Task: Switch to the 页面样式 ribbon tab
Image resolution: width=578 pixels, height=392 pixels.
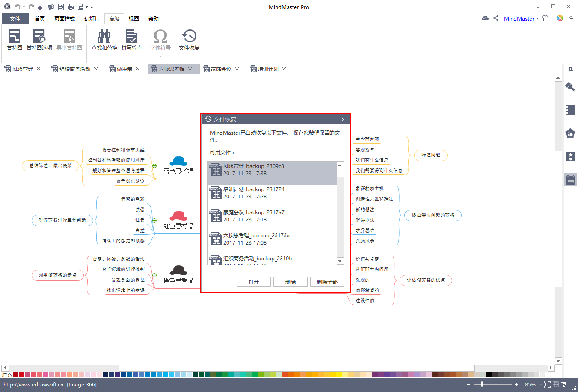Action: 65,18
